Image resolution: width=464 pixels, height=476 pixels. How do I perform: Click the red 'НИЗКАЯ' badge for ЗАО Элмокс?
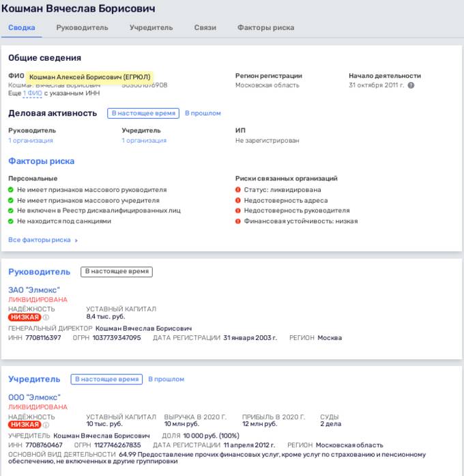(24, 317)
